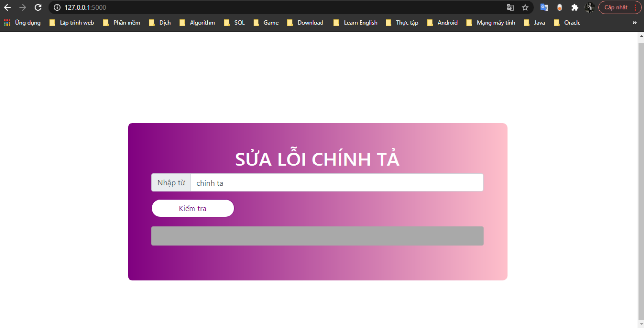Image resolution: width=644 pixels, height=328 pixels.
Task: Focus the Nhập từ text input
Action: coord(337,182)
